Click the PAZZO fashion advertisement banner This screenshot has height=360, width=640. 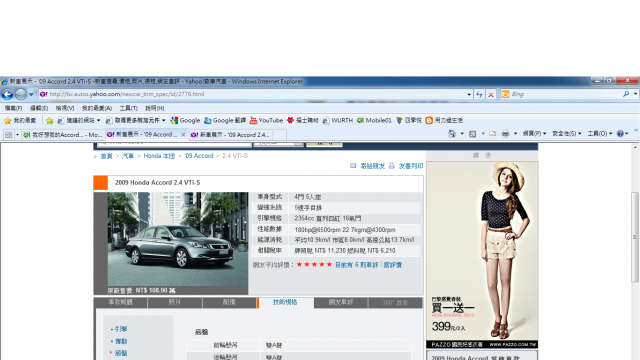click(x=482, y=255)
